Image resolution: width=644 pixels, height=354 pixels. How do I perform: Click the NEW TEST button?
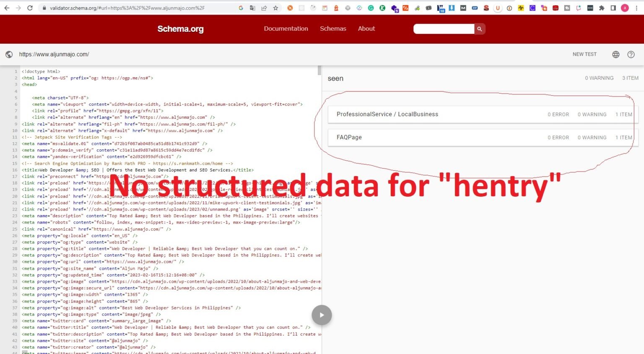pos(584,54)
